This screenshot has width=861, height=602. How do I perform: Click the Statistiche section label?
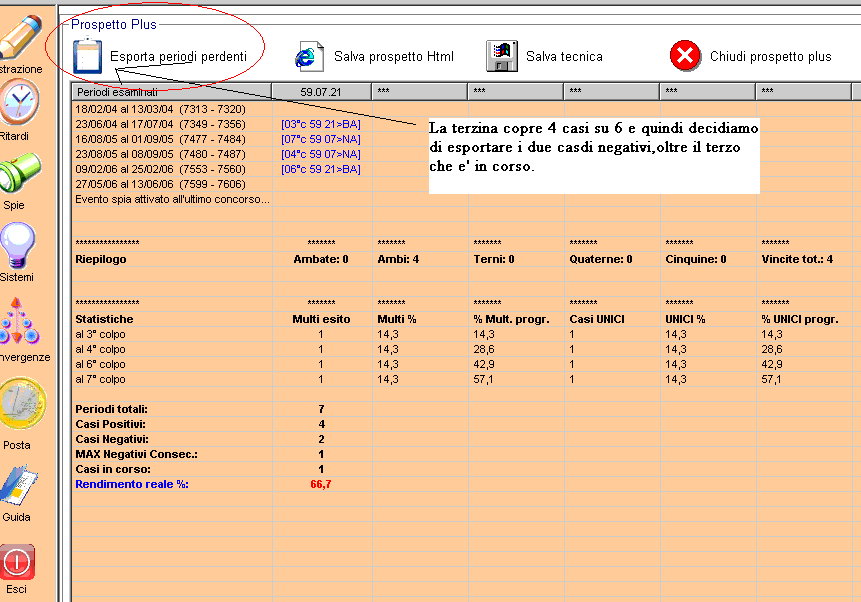pos(104,319)
